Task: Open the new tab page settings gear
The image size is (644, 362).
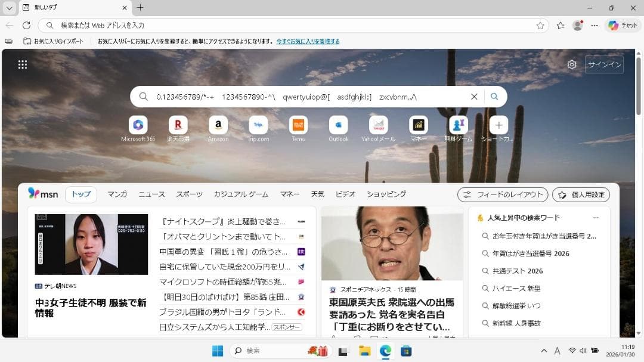Action: tap(572, 64)
